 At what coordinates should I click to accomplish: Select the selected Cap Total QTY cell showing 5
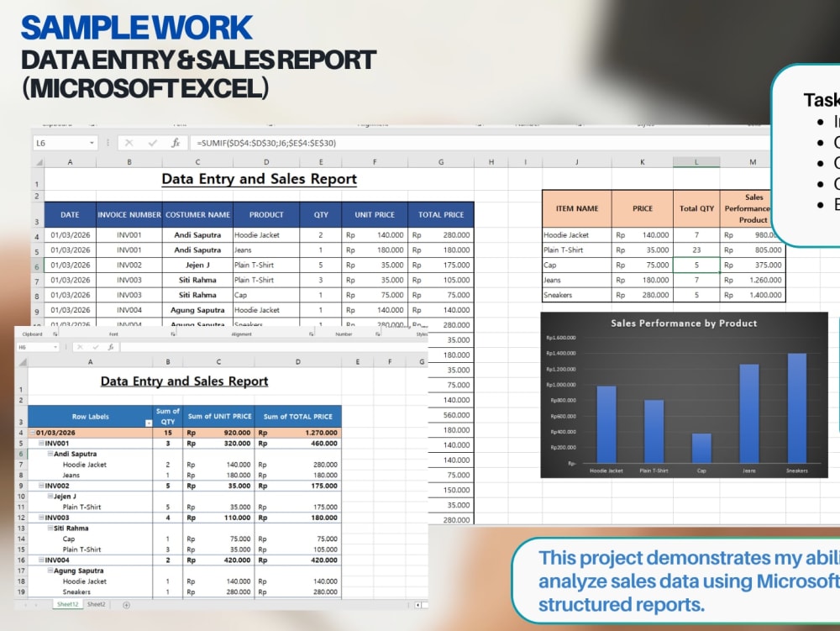696,265
